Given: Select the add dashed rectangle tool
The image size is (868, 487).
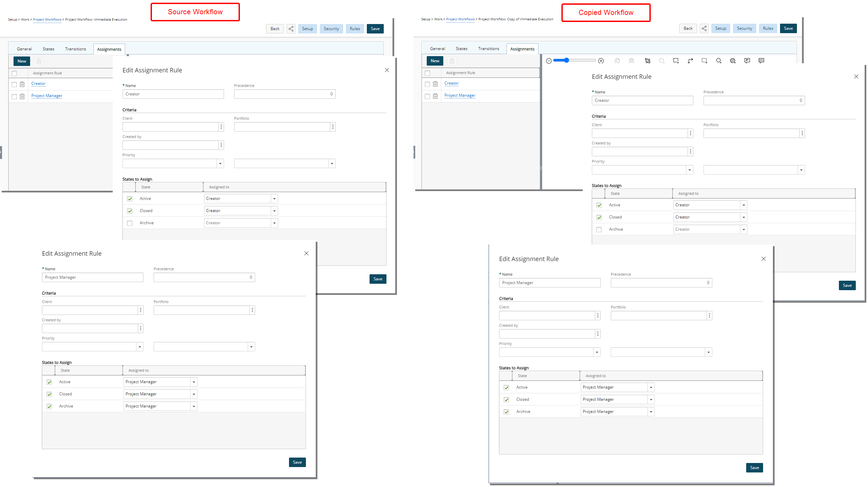Looking at the screenshot, I should 705,61.
